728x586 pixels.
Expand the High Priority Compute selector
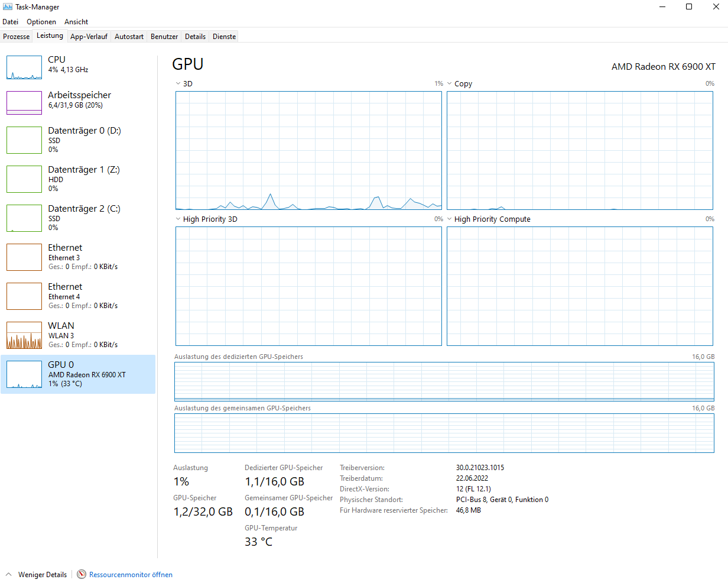(450, 219)
